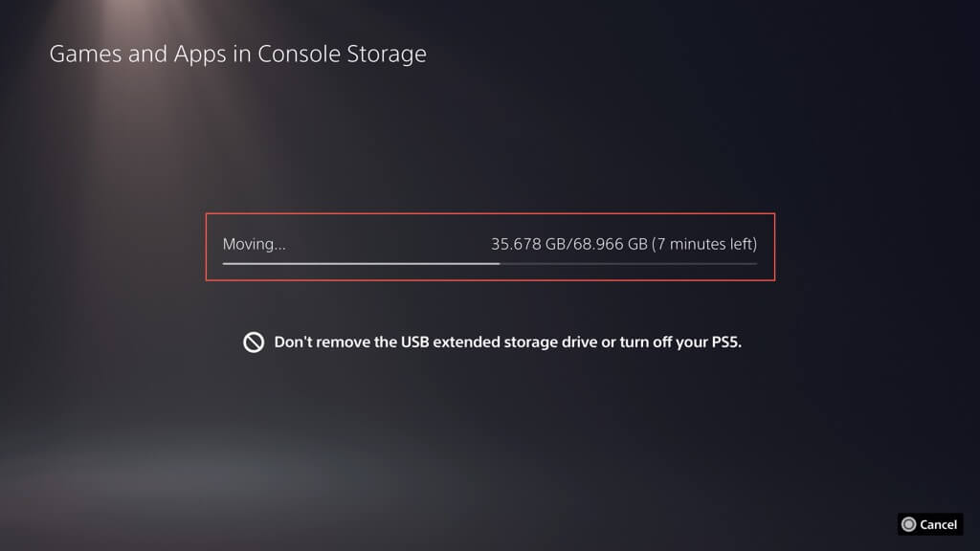Image resolution: width=980 pixels, height=551 pixels.
Task: Click the "7 minutes left" time estimate
Action: point(704,244)
